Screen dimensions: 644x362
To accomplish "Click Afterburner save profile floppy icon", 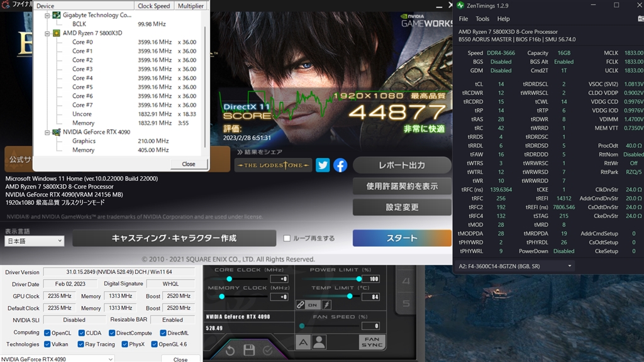I will (x=249, y=350).
